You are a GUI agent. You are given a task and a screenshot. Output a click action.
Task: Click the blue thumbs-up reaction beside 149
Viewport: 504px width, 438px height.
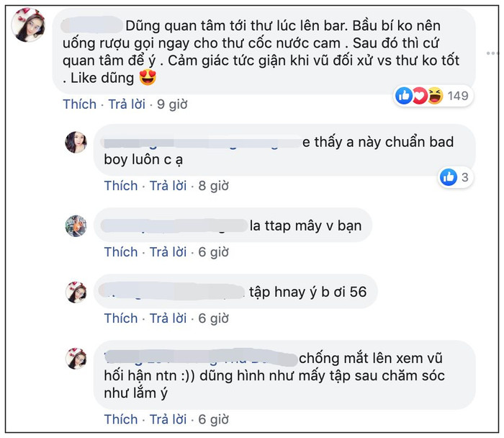(x=404, y=96)
